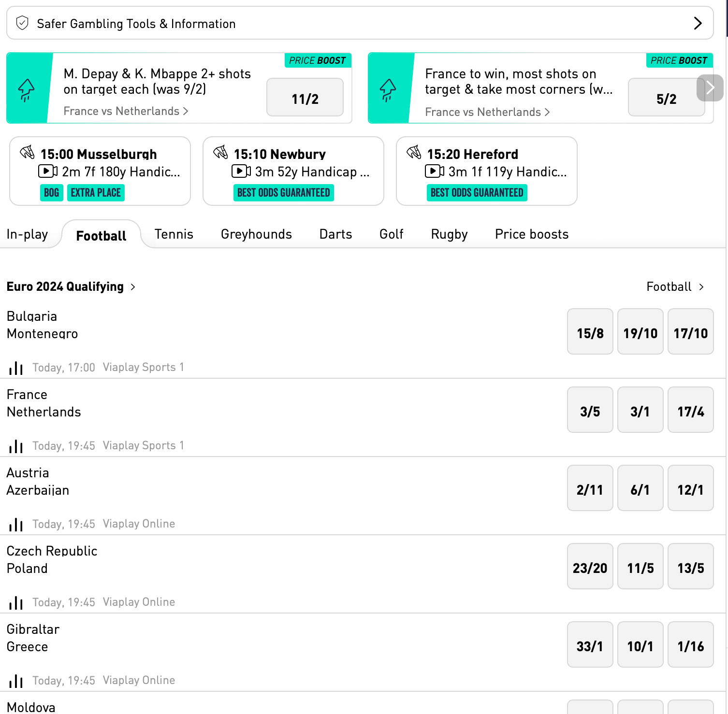Show next price boost with carousel arrow

point(710,88)
